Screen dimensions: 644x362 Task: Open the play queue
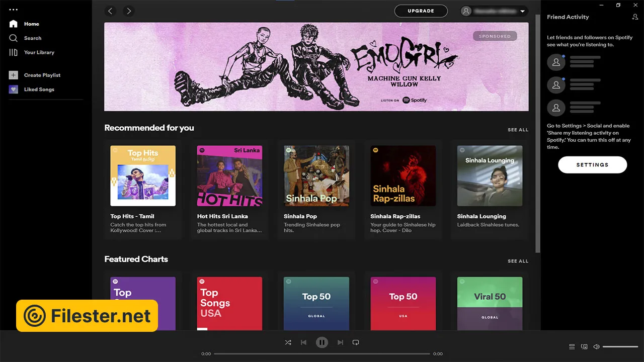[572, 346]
